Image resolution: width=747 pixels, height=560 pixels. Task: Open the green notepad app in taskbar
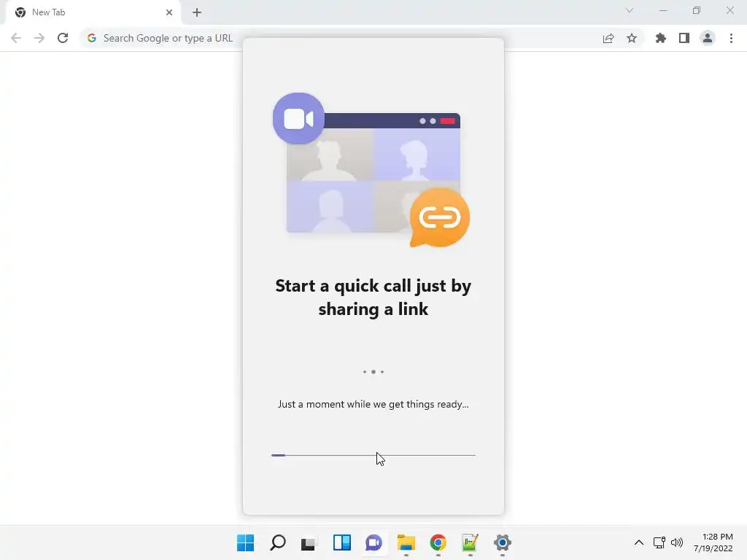[x=470, y=542]
